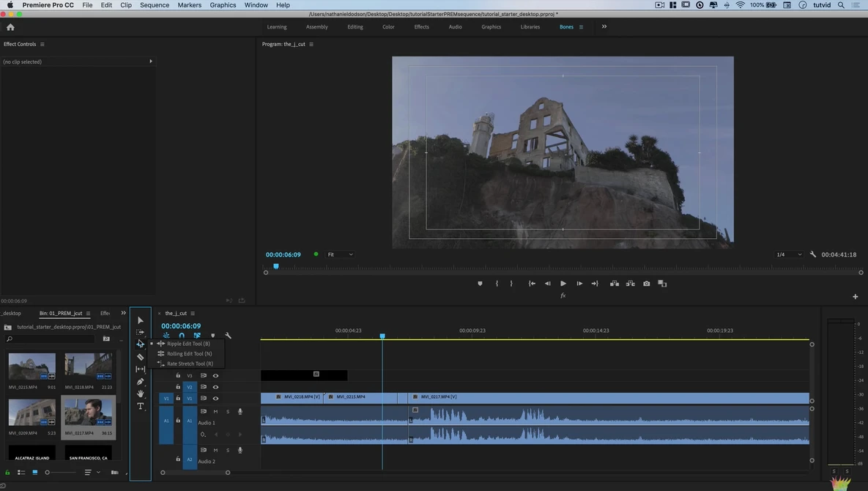
Task: Toggle V3 track output eye
Action: (x=216, y=375)
